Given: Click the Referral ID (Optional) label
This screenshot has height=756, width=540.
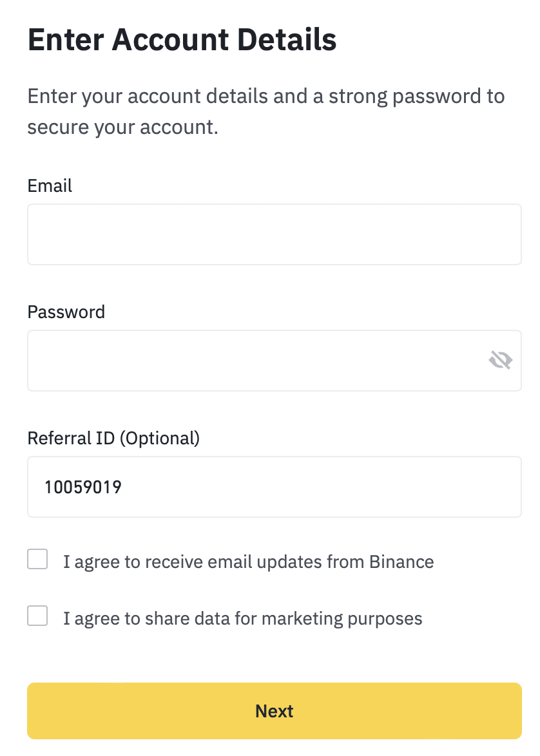Looking at the screenshot, I should 113,439.
